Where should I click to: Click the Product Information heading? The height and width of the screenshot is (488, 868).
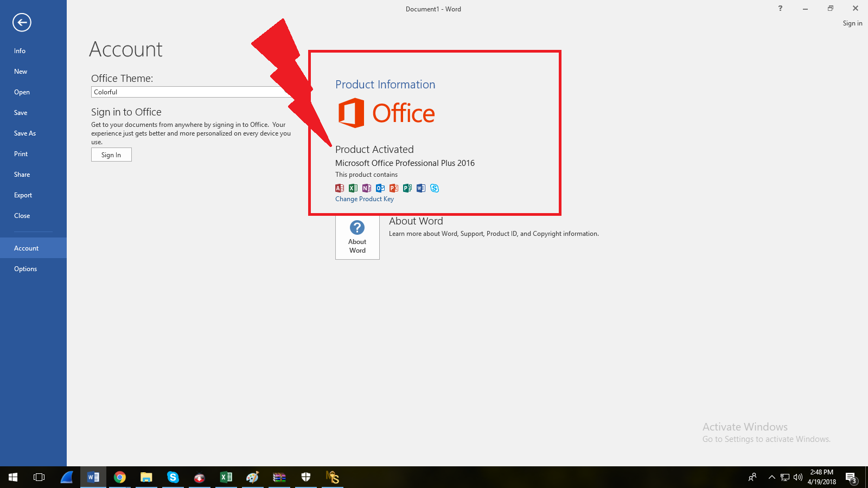385,85
